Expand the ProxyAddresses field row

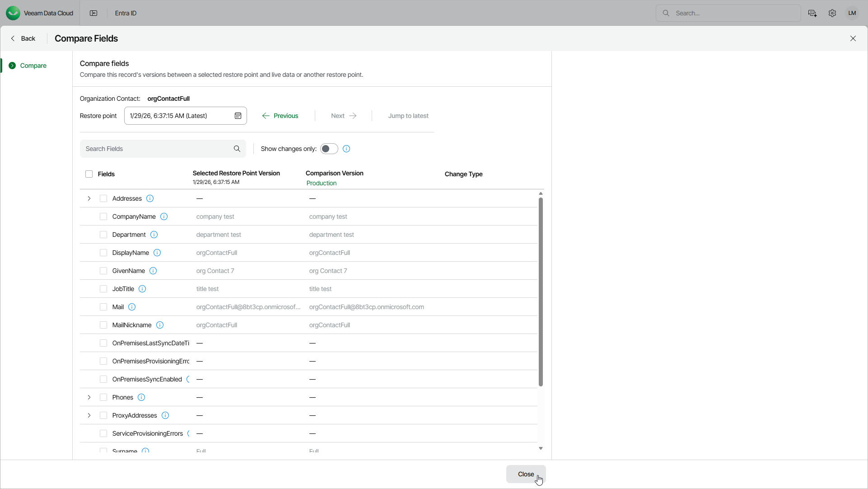(x=89, y=415)
